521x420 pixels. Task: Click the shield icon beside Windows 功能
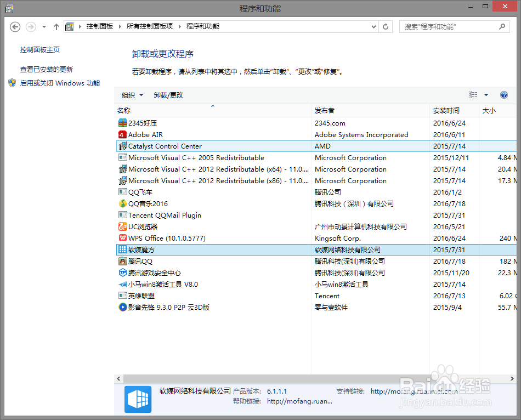click(12, 83)
